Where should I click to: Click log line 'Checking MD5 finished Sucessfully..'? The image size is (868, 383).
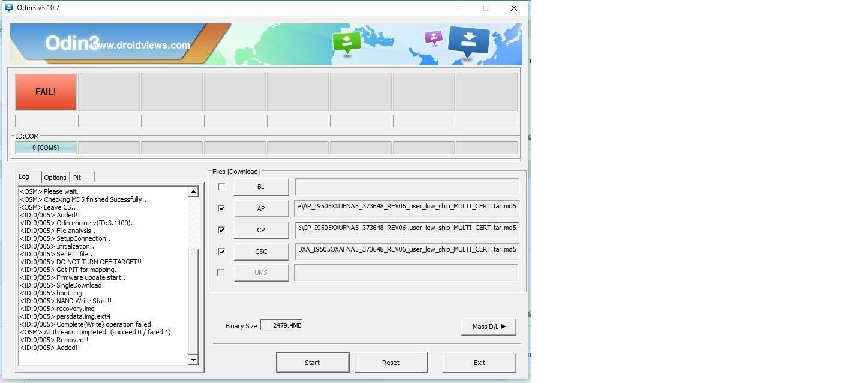coord(83,199)
